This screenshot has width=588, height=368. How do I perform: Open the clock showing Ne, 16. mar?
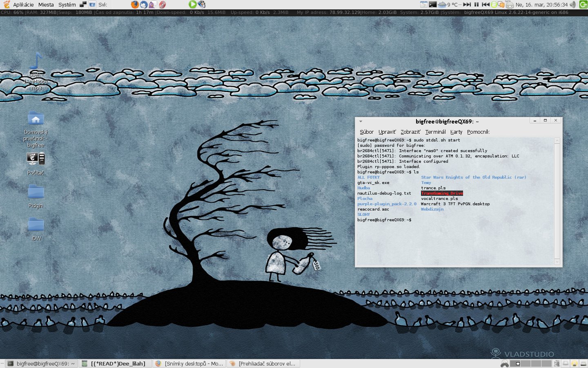pyautogui.click(x=541, y=4)
